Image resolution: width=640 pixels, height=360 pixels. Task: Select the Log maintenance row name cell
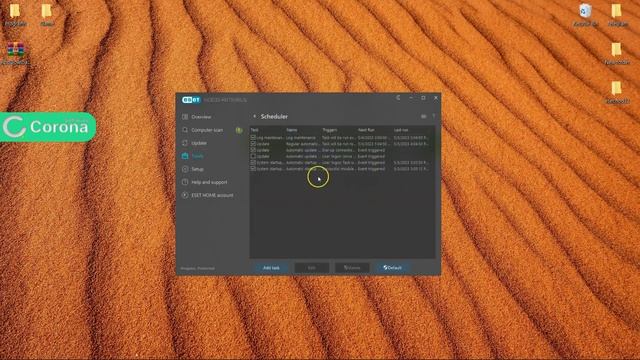click(x=301, y=138)
